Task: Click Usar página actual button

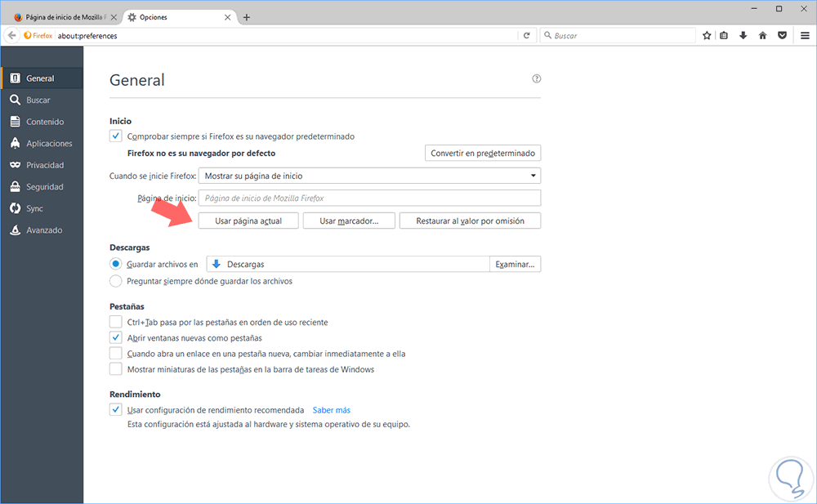Action: tap(248, 221)
